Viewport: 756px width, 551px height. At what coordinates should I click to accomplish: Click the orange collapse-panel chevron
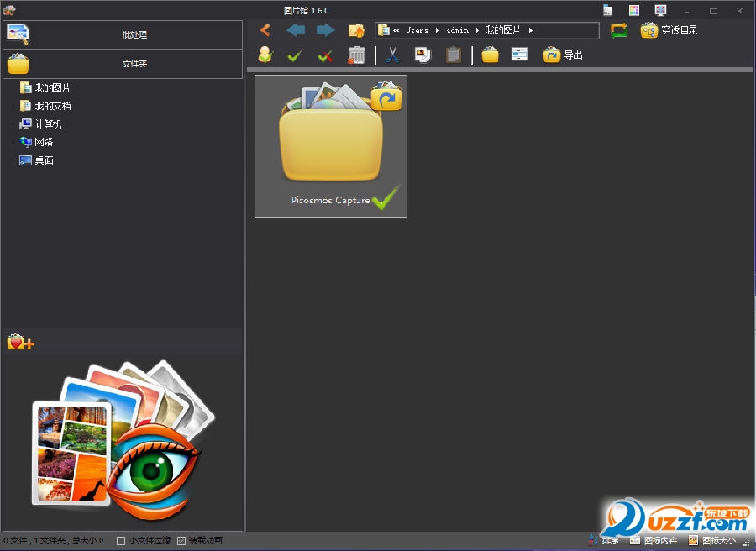[x=265, y=30]
